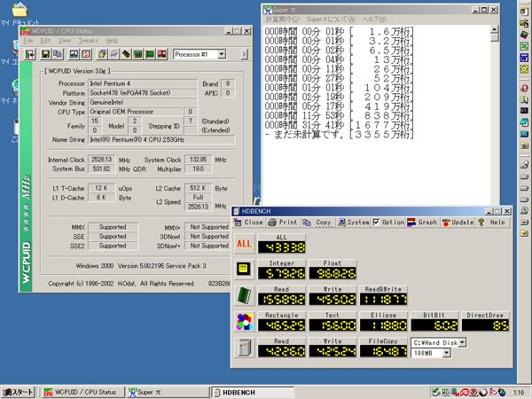Click the Graph button in HDBENCH
Viewport: 532px width, 399px height.
(422, 223)
